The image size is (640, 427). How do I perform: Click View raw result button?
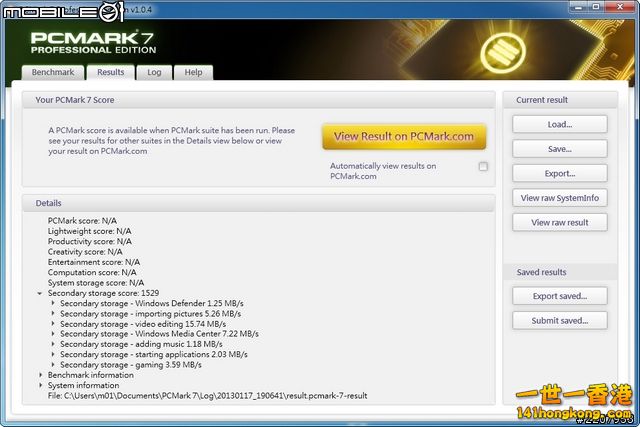559,222
